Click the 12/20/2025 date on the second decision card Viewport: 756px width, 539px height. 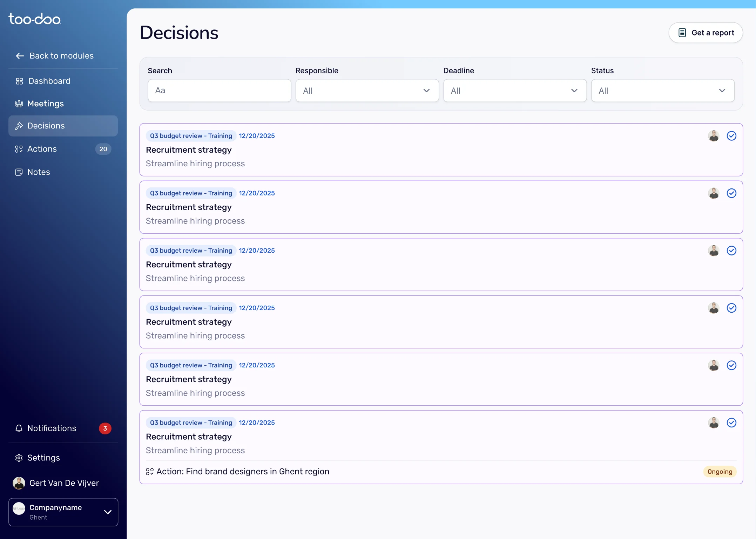(x=257, y=193)
